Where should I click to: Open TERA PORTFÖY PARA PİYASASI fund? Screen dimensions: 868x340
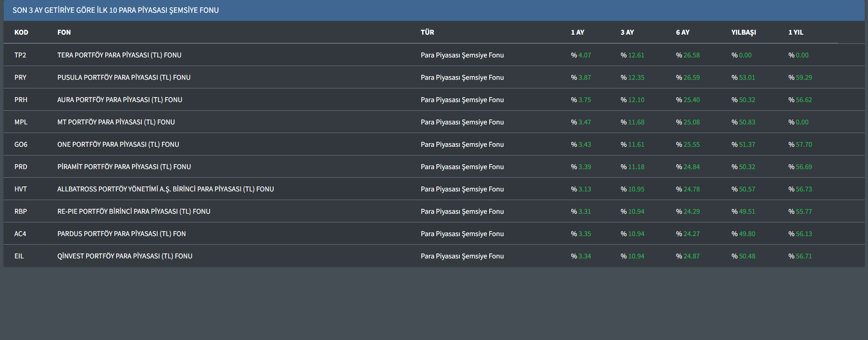(119, 55)
